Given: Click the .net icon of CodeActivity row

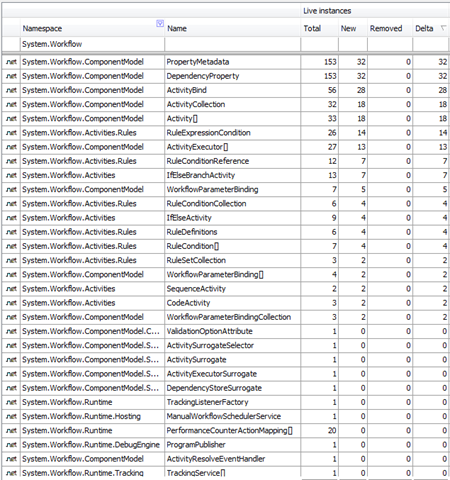Looking at the screenshot, I should click(11, 303).
